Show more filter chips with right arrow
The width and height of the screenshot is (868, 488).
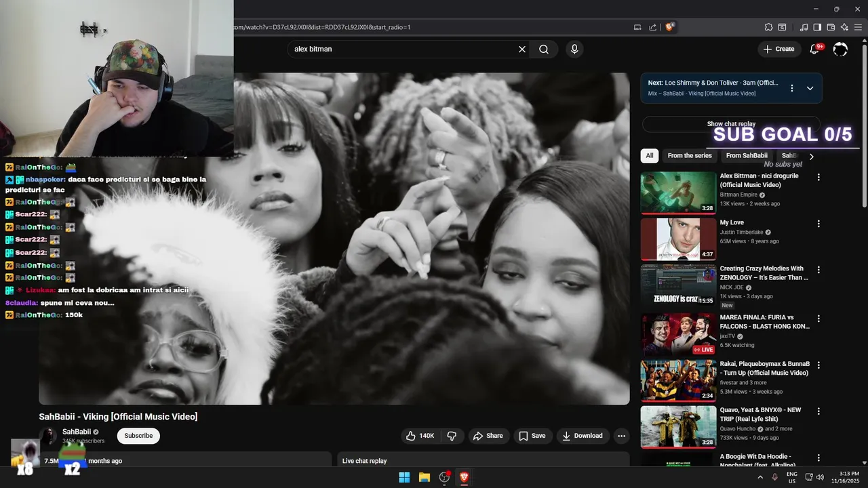point(811,157)
